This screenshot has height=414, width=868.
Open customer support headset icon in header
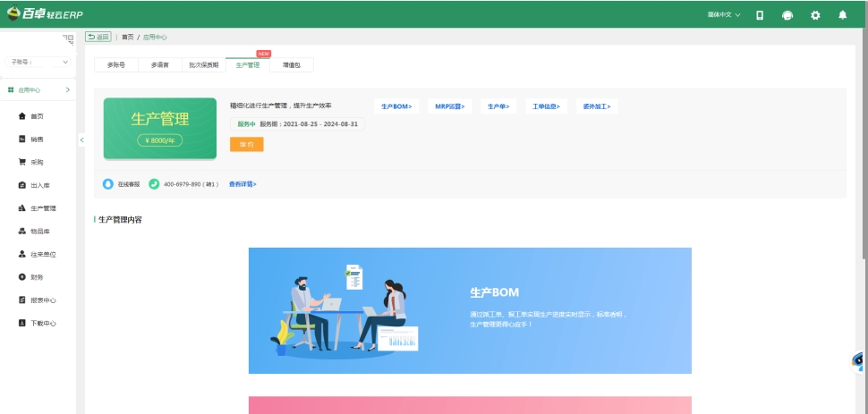787,15
